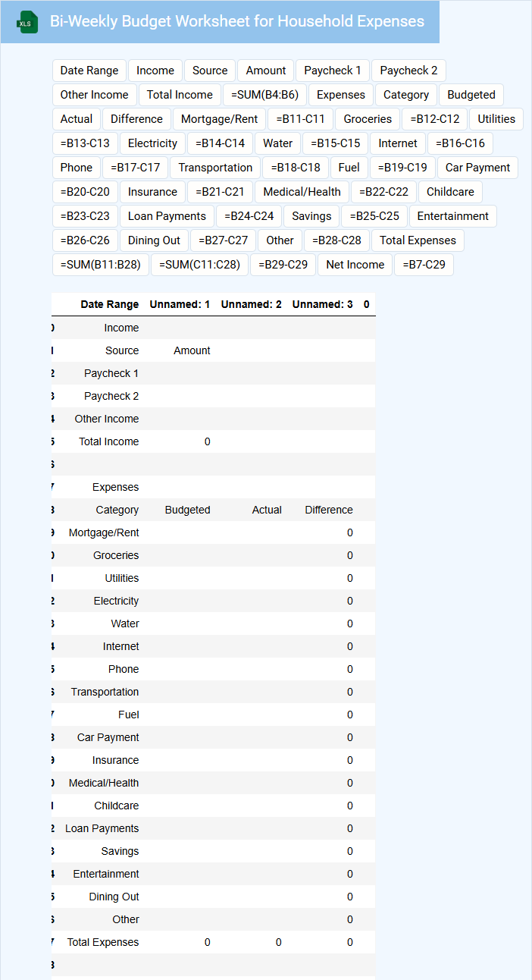
Task: Click the Total Expenses tag chip
Action: pos(418,240)
